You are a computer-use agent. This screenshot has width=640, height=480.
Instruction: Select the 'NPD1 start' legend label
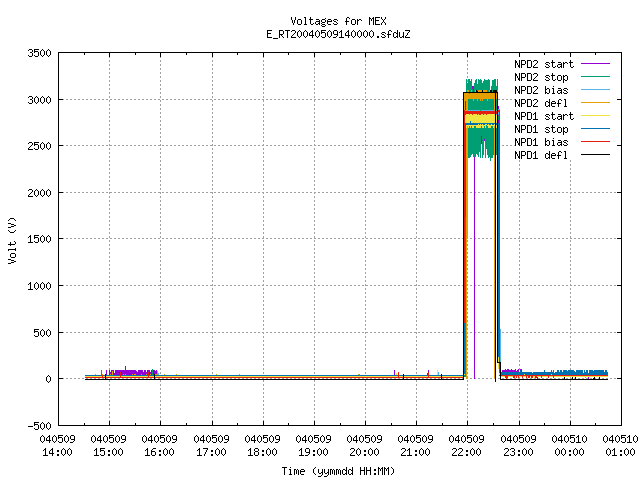point(544,116)
